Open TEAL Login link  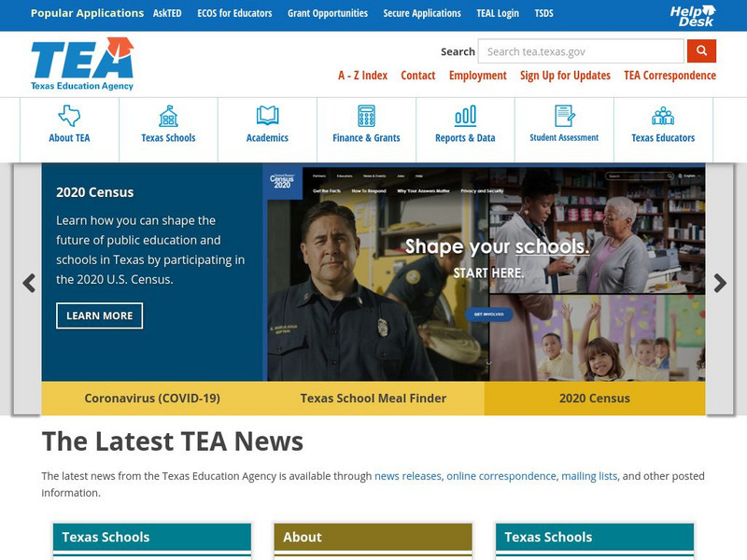(498, 13)
